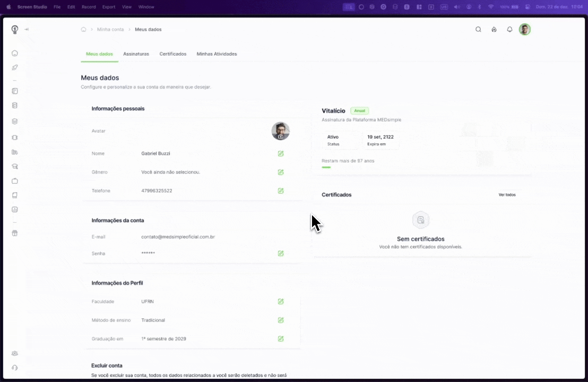
Task: Edit the Graduação em semester selection
Action: 281,338
